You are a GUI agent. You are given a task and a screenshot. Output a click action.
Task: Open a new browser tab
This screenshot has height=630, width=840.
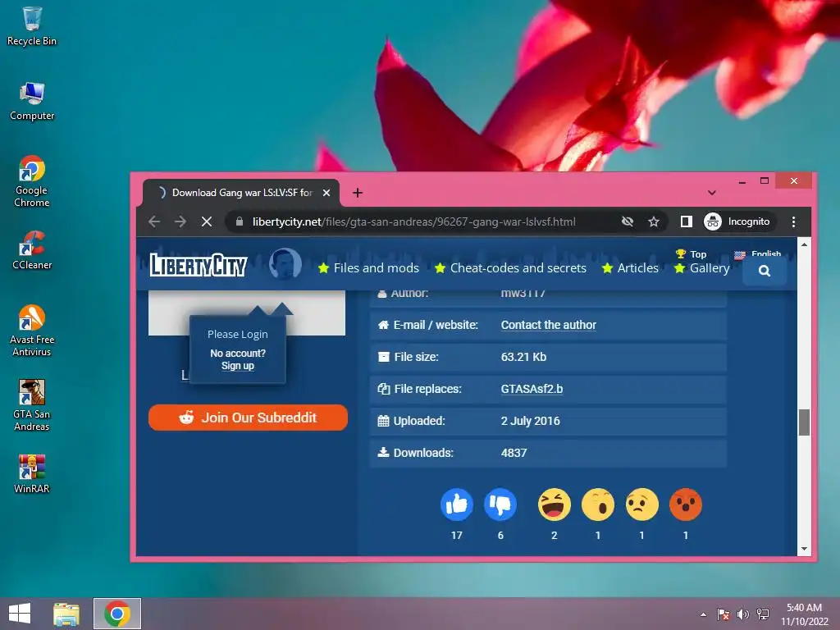coord(358,193)
